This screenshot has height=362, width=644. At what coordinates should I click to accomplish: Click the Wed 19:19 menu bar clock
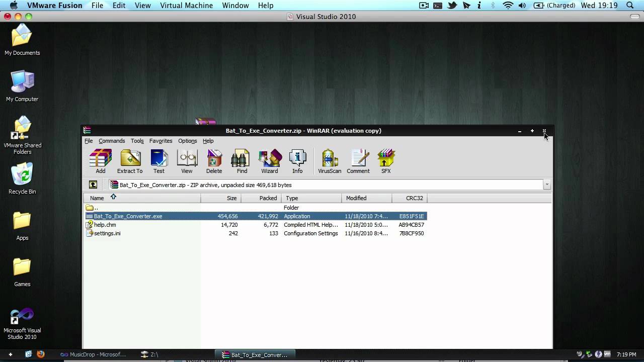pyautogui.click(x=599, y=6)
